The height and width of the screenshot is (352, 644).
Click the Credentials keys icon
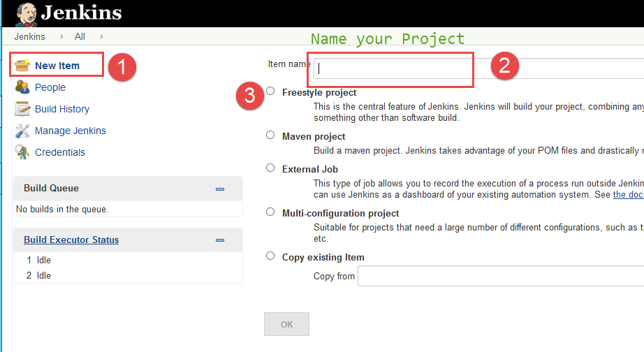[22, 152]
